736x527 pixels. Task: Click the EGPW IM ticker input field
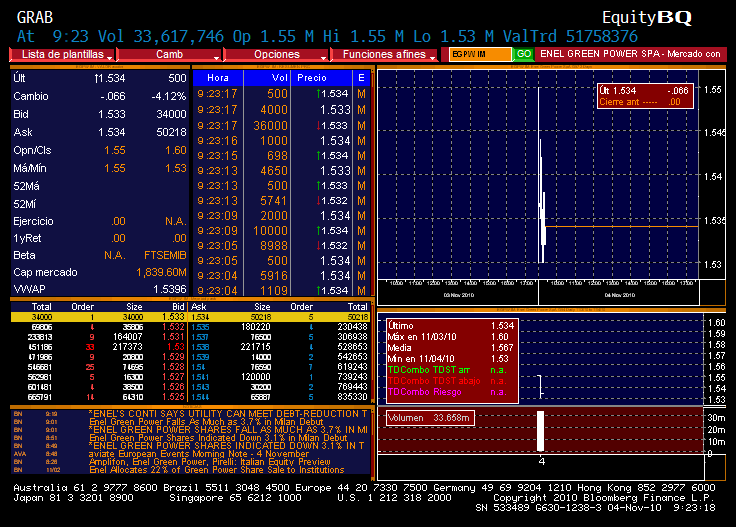[476, 54]
